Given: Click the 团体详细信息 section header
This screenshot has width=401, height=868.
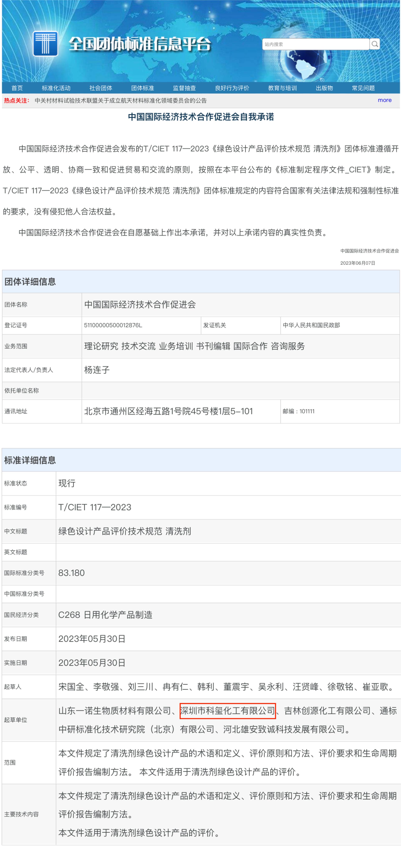Looking at the screenshot, I should pos(30,282).
